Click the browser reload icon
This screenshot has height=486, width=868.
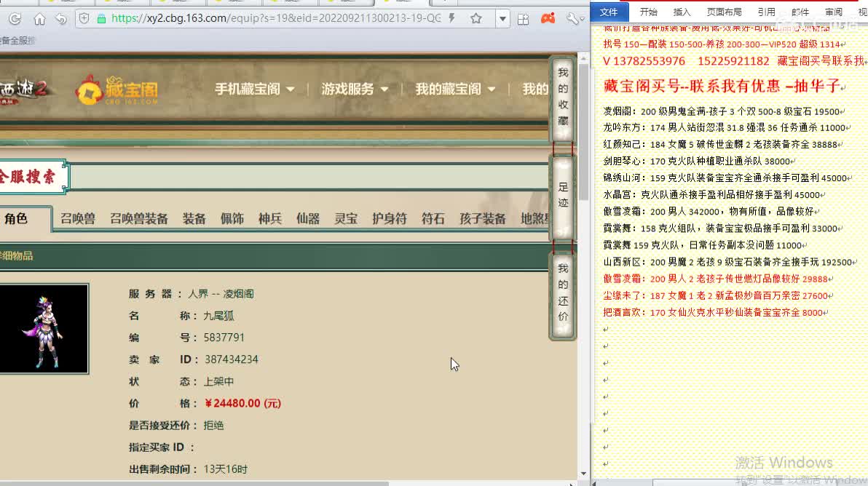click(x=15, y=19)
